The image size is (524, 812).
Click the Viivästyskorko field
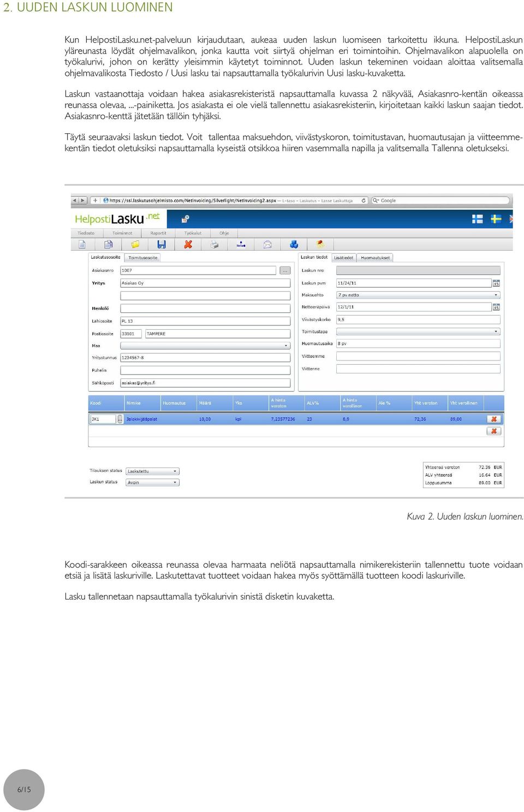click(x=418, y=319)
